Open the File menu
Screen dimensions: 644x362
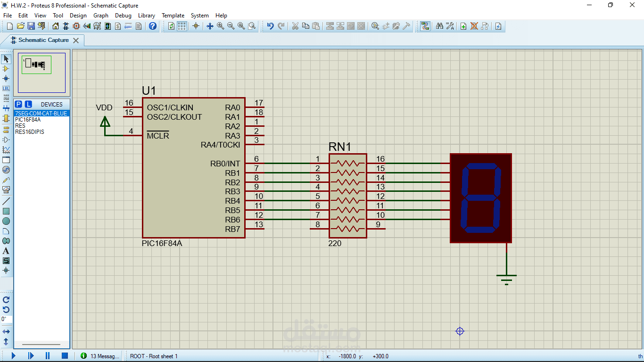pos(8,16)
